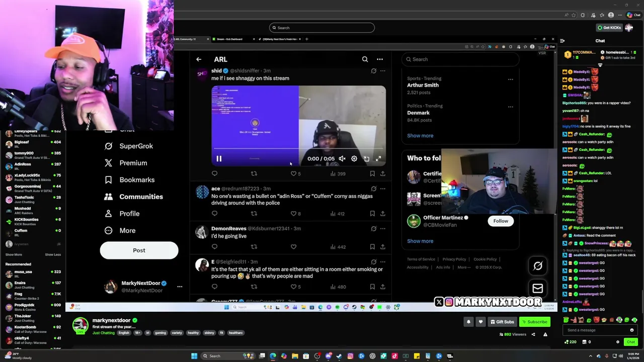Collapse the Kick chat panel

[562, 41]
